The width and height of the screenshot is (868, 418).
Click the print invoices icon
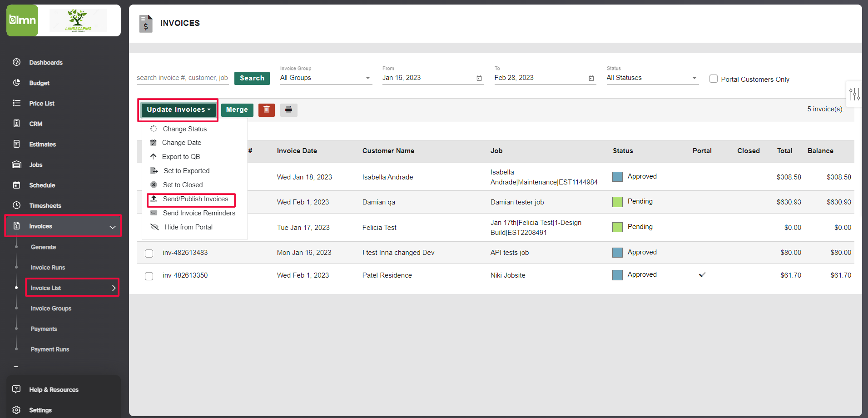point(289,109)
